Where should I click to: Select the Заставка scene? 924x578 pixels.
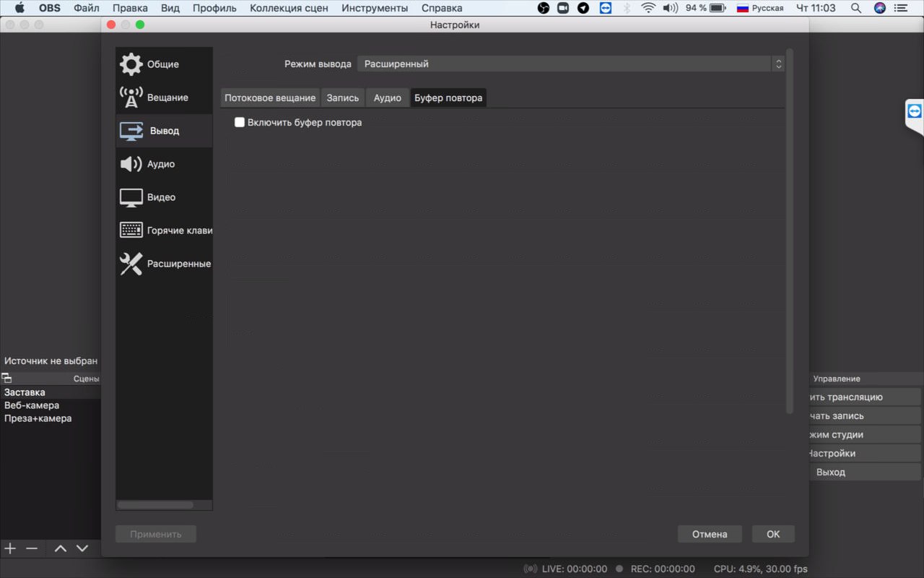[x=51, y=392]
